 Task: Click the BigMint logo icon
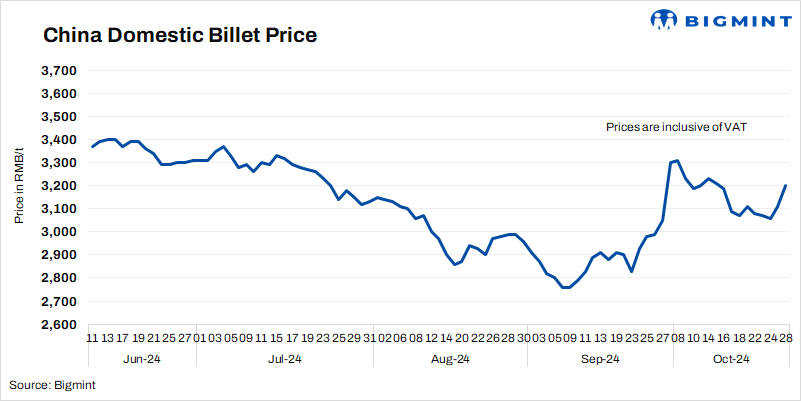(665, 20)
